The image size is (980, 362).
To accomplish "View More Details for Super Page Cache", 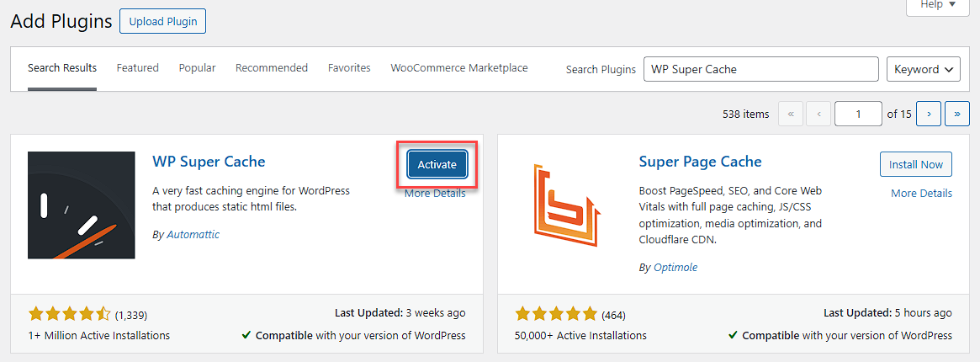I will click(921, 194).
